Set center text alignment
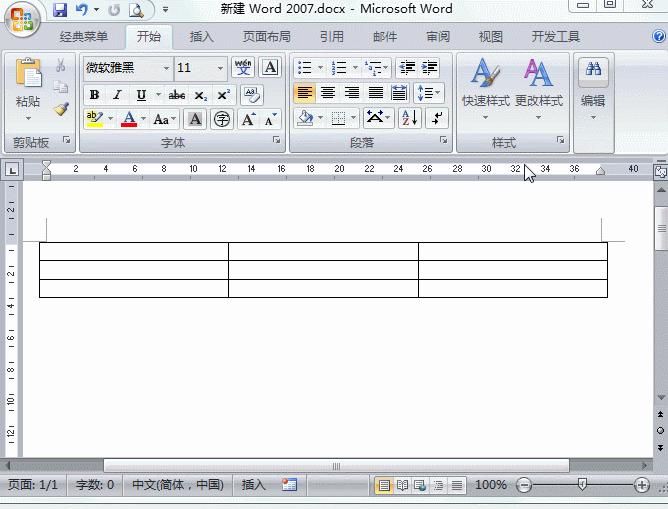Screen dimensions: 668x509 pos(328,92)
